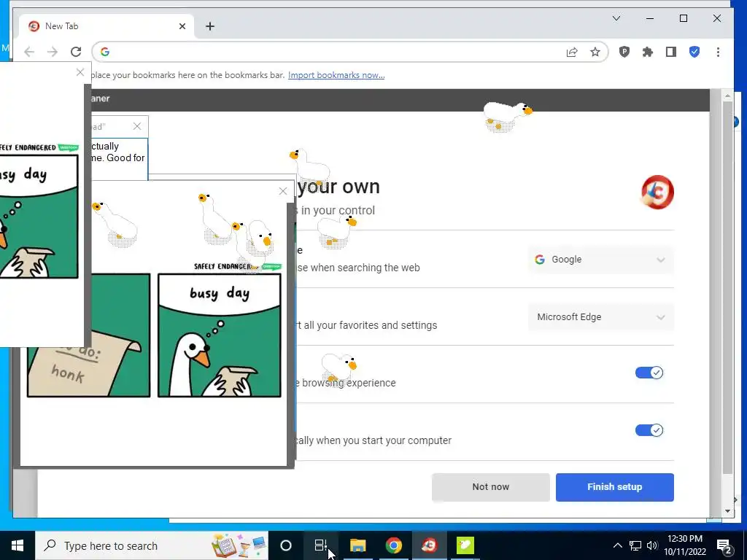
Task: Click the Finish setup button
Action: pyautogui.click(x=614, y=486)
